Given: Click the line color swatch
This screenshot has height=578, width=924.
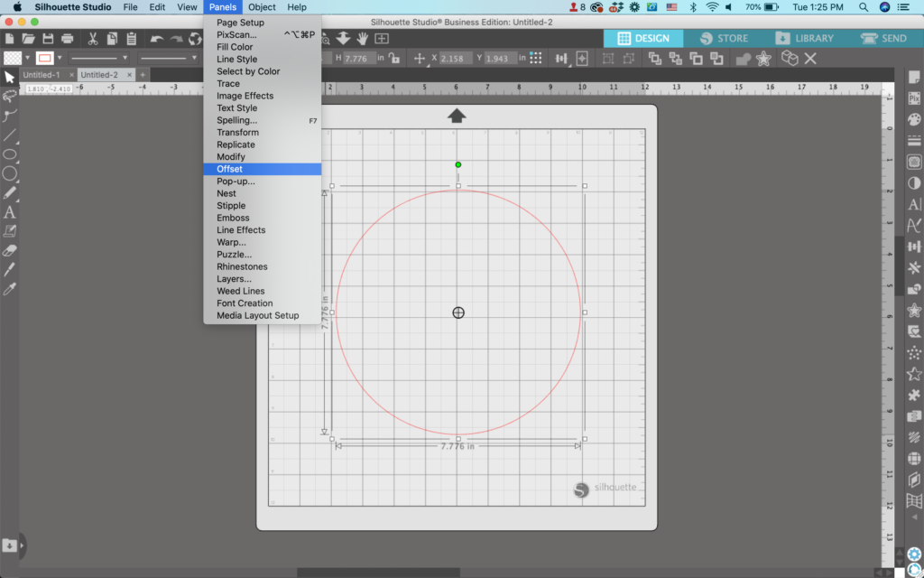Looking at the screenshot, I should coord(45,59).
